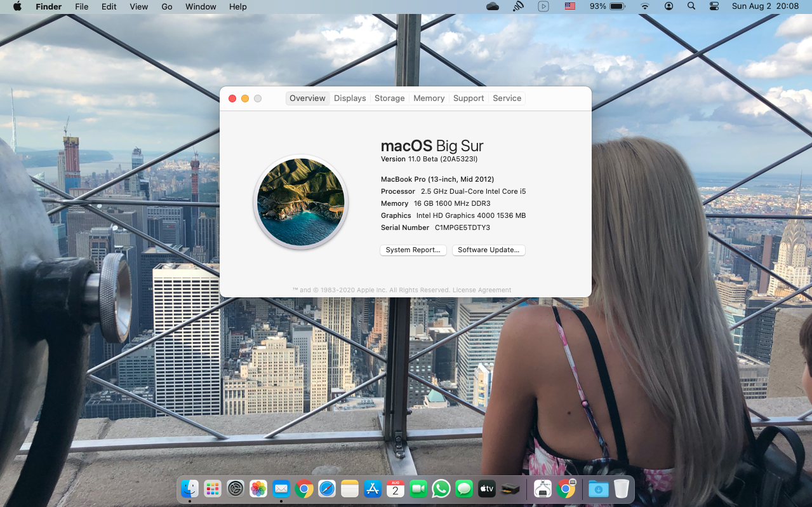
Task: Launch Photos app in the dock
Action: pyautogui.click(x=258, y=489)
